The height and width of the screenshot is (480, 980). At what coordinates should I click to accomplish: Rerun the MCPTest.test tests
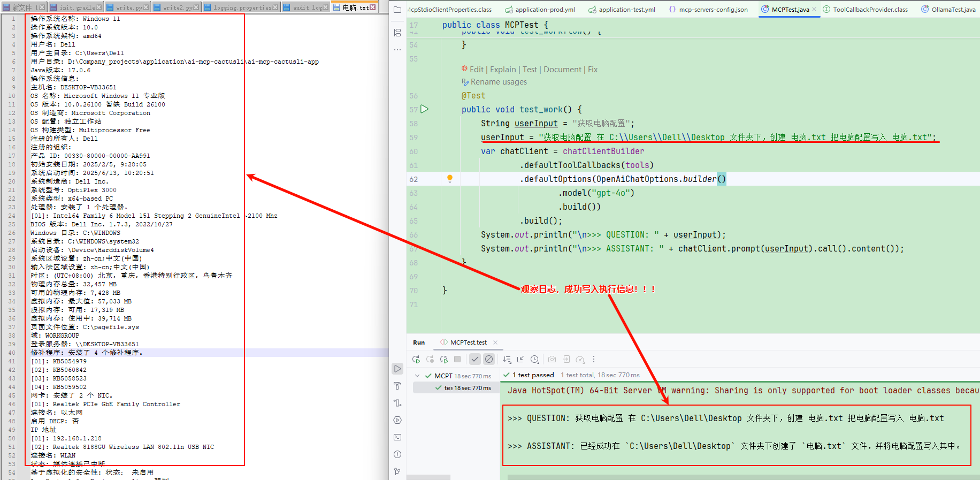click(416, 359)
